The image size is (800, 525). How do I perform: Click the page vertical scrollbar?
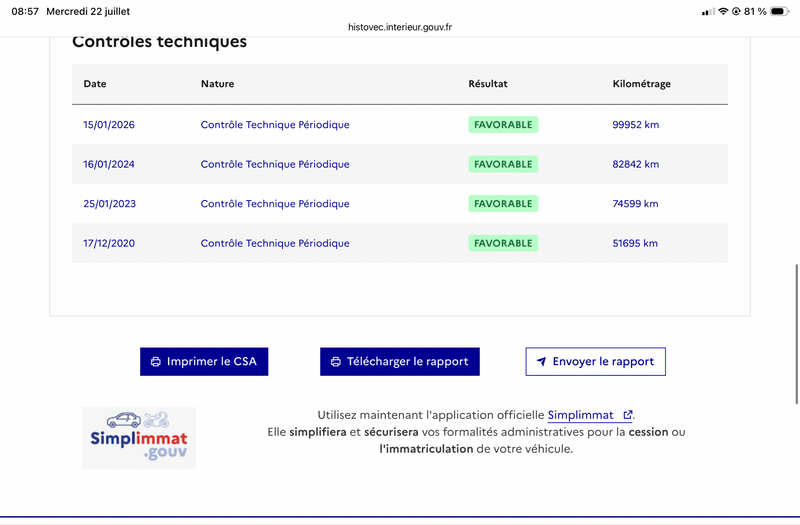(796, 334)
